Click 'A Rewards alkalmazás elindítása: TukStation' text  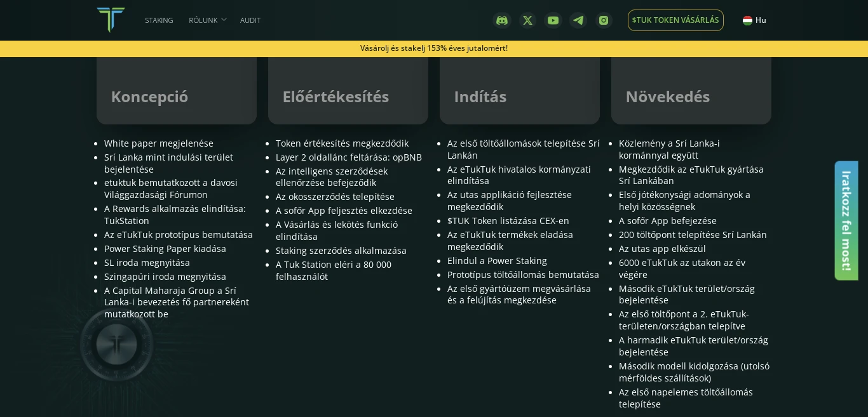pyautogui.click(x=175, y=215)
